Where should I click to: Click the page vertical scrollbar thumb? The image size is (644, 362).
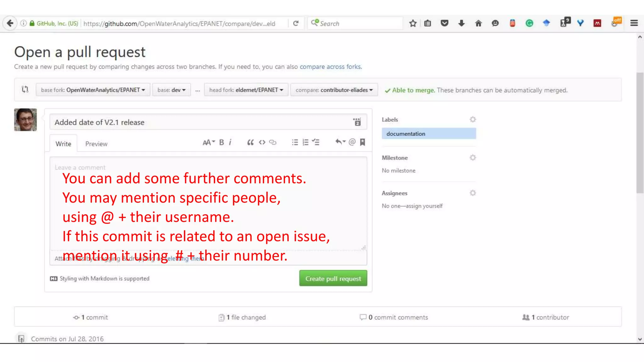[x=640, y=133]
